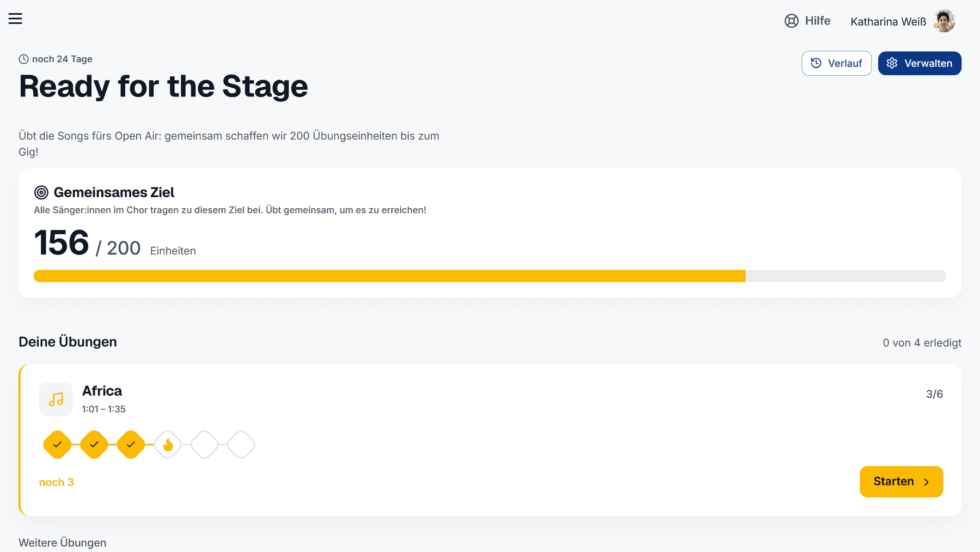Click the Verwalten gear button
The image size is (980, 552).
point(920,63)
